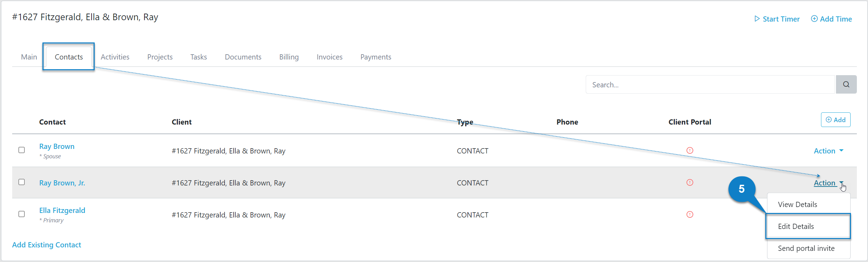The width and height of the screenshot is (868, 262).
Task: Check the checkbox next to Ray Brown
Action: tap(22, 150)
